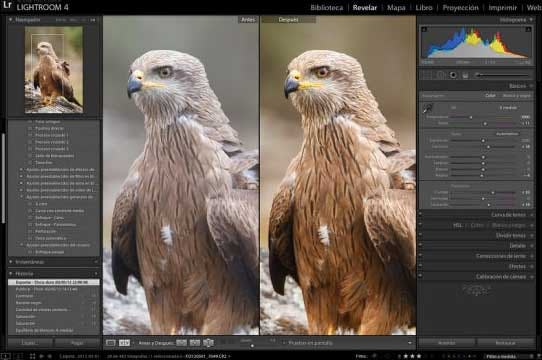Click the Claridad slider handle

493,192
